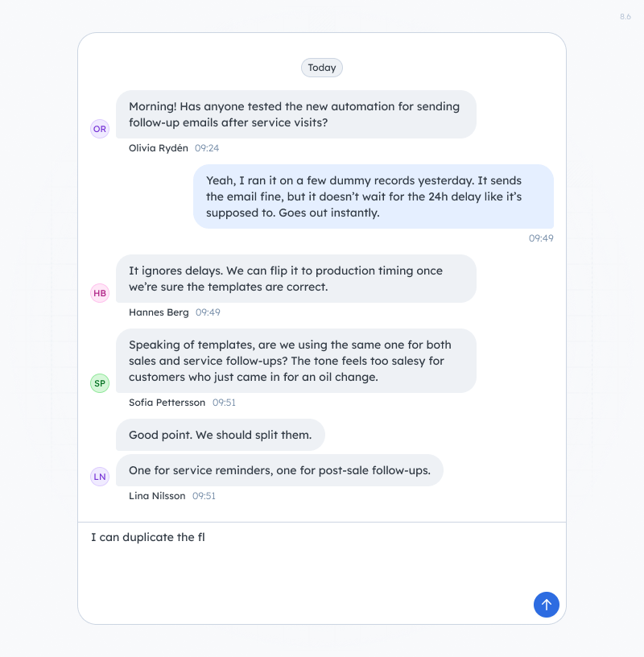Open Olivia Rydén's OR avatar
644x657 pixels.
pyautogui.click(x=99, y=129)
